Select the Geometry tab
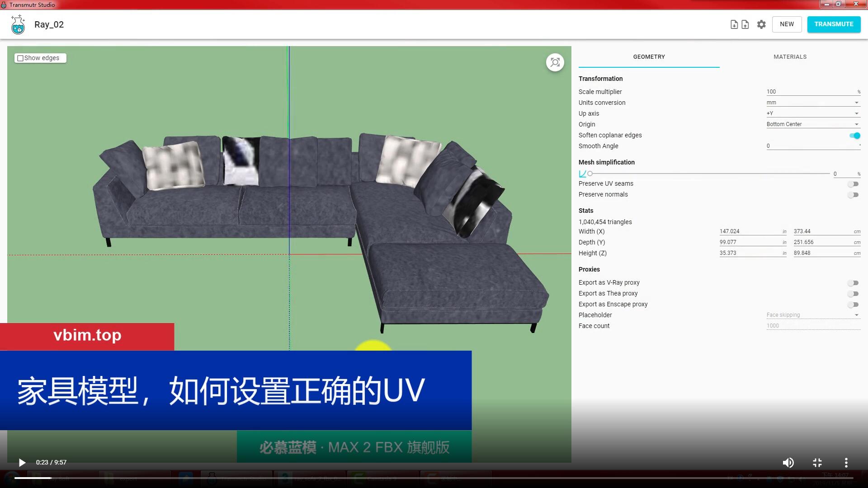The image size is (868, 488). point(649,57)
